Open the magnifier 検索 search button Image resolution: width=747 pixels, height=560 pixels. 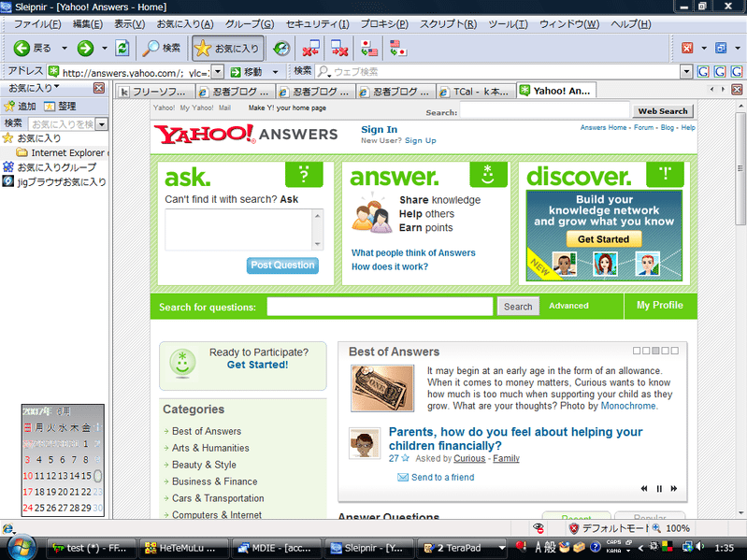click(162, 48)
